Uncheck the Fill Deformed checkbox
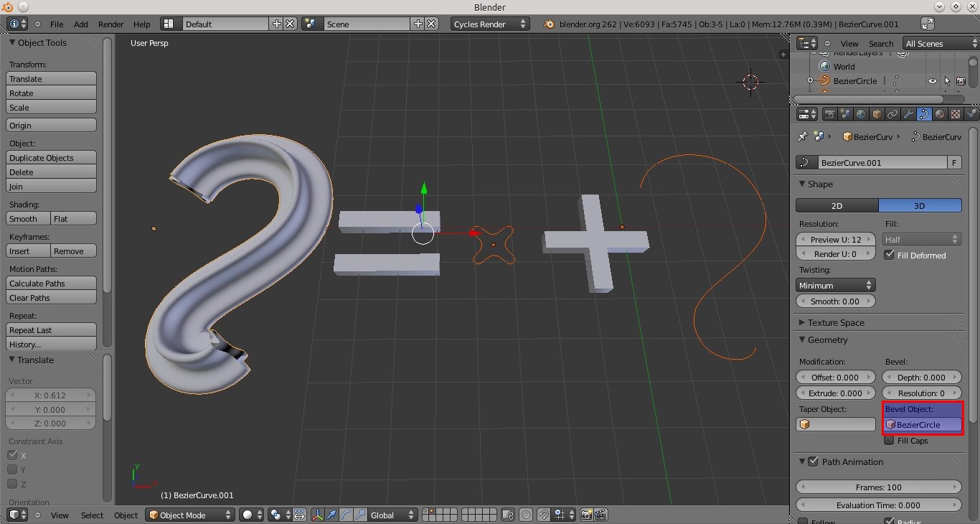Viewport: 980px width, 524px height. (x=890, y=256)
